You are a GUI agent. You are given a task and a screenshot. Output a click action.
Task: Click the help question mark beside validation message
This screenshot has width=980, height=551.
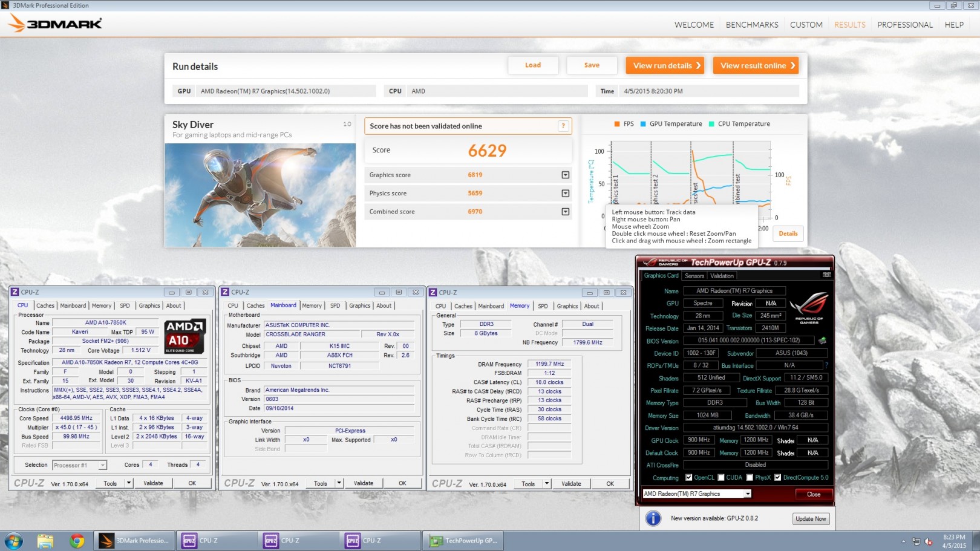[563, 126]
